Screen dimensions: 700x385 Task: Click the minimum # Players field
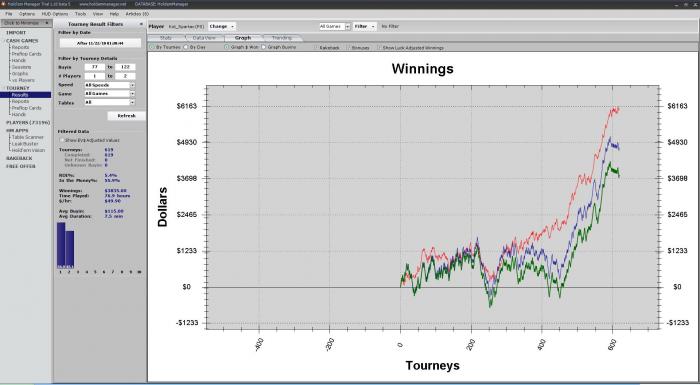point(95,76)
